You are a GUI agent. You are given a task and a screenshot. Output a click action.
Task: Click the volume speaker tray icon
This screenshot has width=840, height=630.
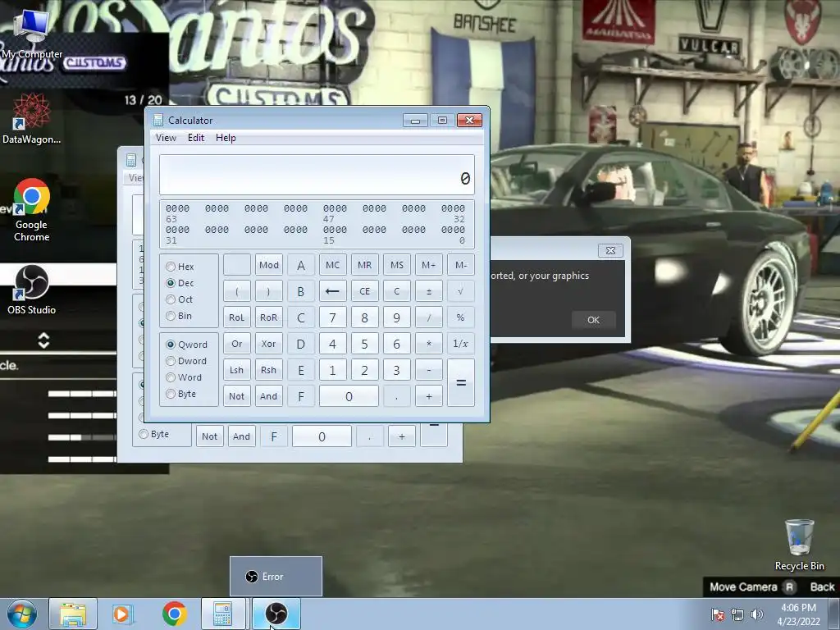click(756, 614)
